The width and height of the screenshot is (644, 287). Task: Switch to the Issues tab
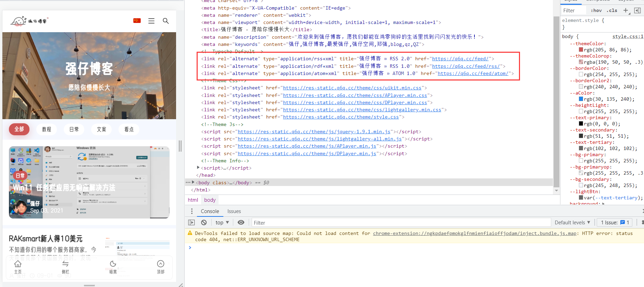[x=234, y=211]
